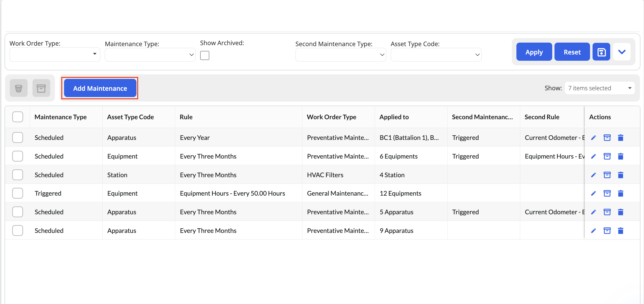Delete the 6 Equipments scheduled row
The width and height of the screenshot is (644, 304).
coord(621,156)
